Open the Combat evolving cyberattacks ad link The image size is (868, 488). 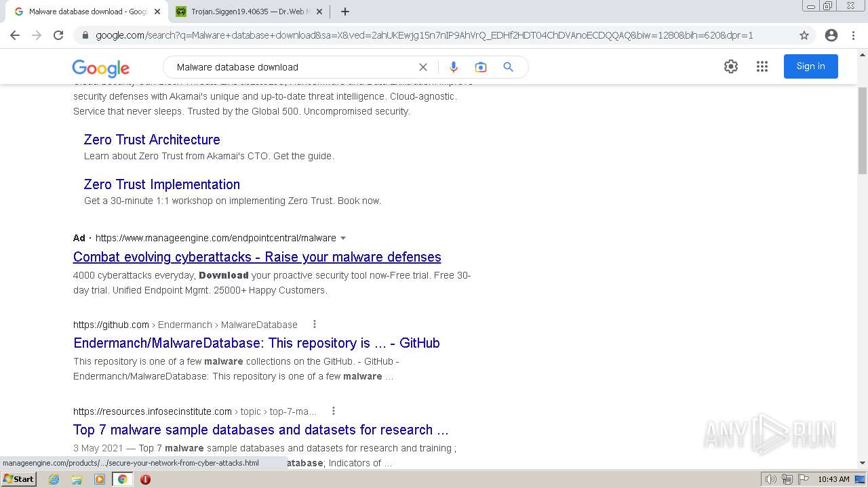(257, 257)
